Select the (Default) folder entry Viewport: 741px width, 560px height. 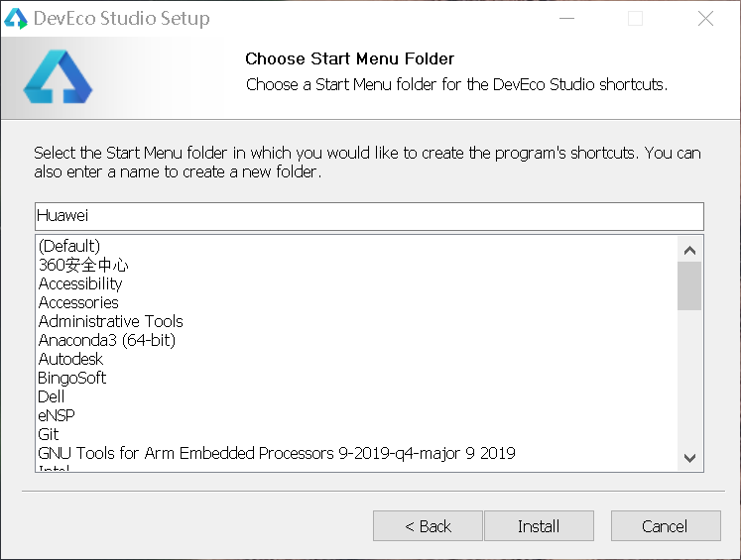[x=69, y=246]
